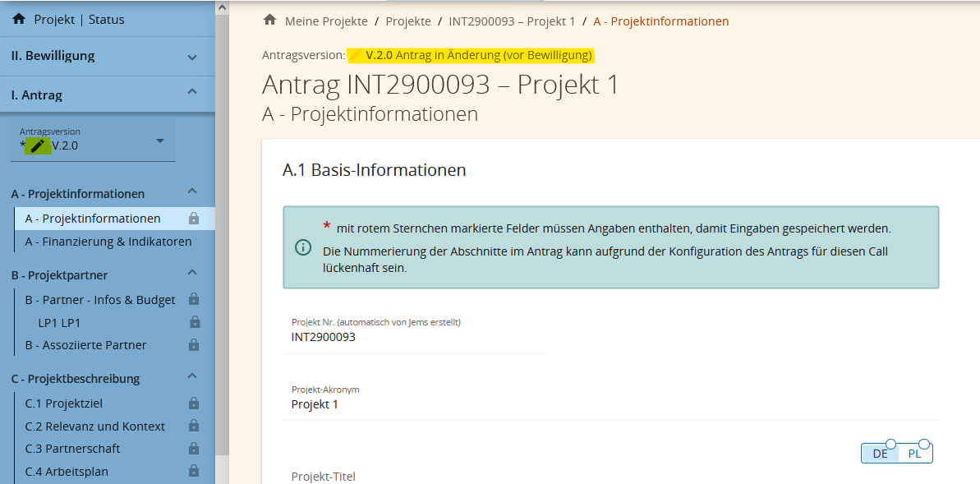980x484 pixels.
Task: Click lock icon next to LP1 LP1
Action: 195,322
